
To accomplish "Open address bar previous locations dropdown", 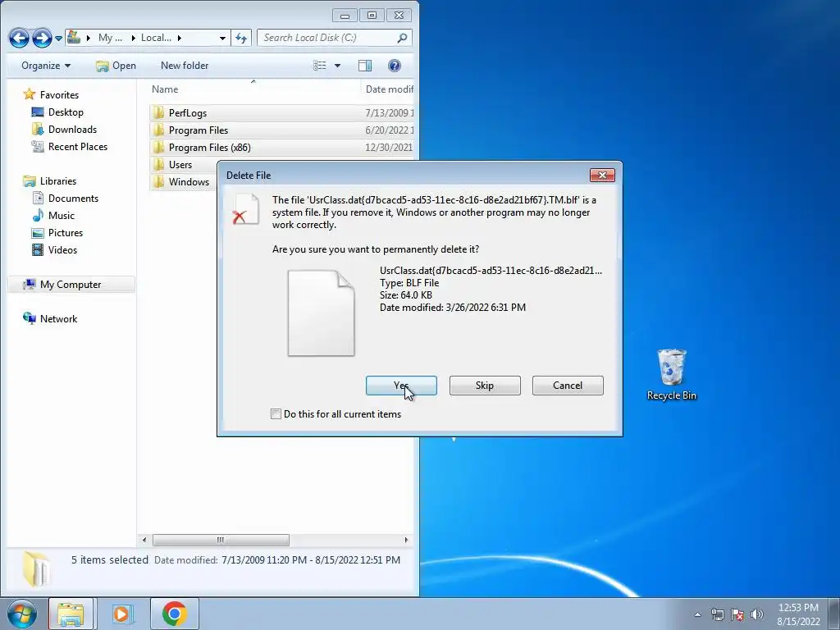I will point(222,38).
